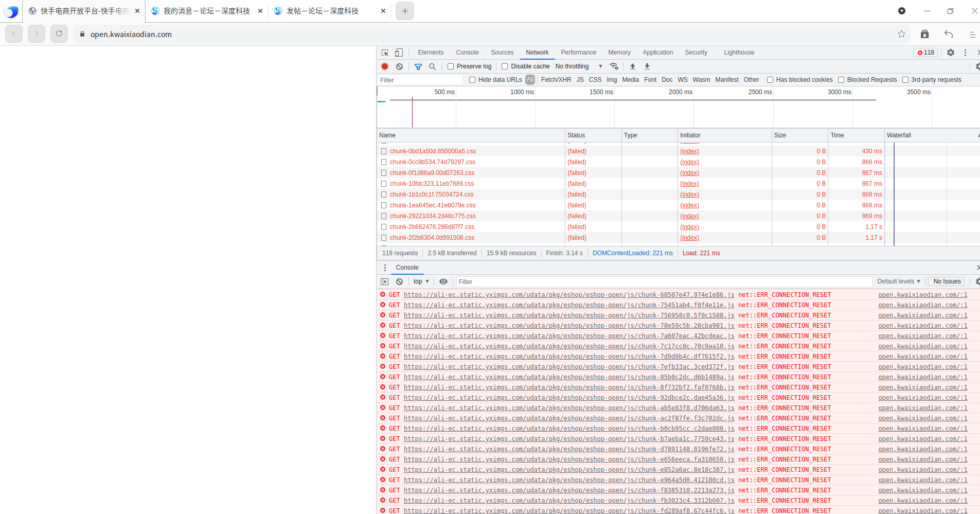This screenshot has width=980, height=514.
Task: Toggle the network filter funnel icon
Action: tap(418, 66)
